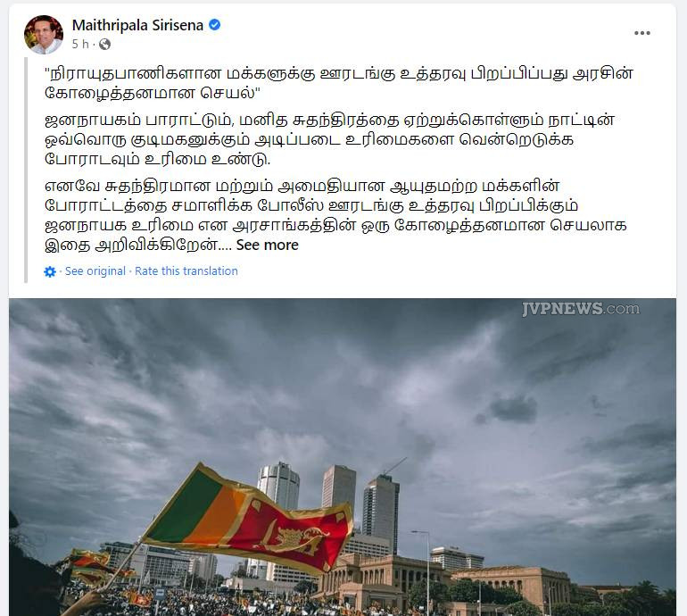687x616 pixels.
Task: Click Maithripala Sirisena's profile picture
Action: coord(44,35)
